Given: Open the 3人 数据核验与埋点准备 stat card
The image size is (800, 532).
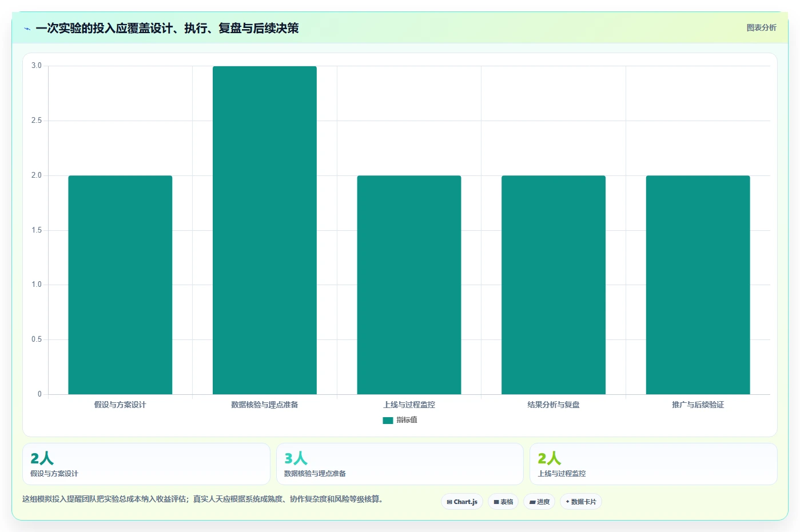Looking at the screenshot, I should [x=400, y=464].
